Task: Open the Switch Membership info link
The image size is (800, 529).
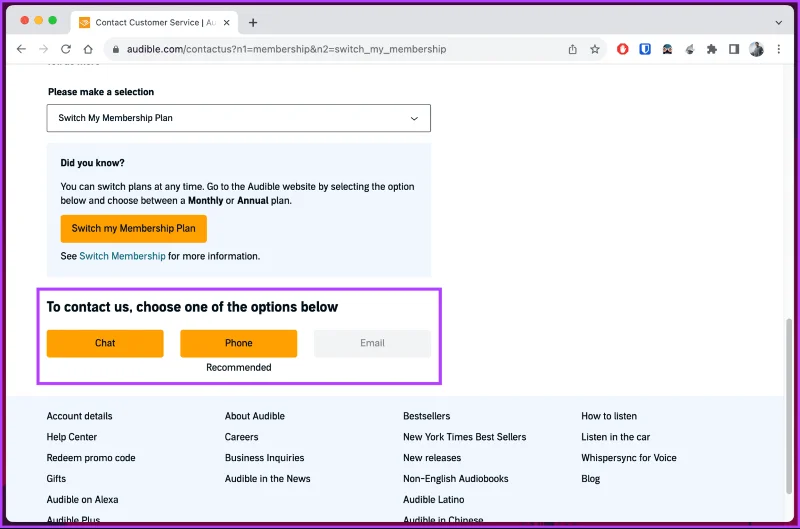Action: point(122,256)
